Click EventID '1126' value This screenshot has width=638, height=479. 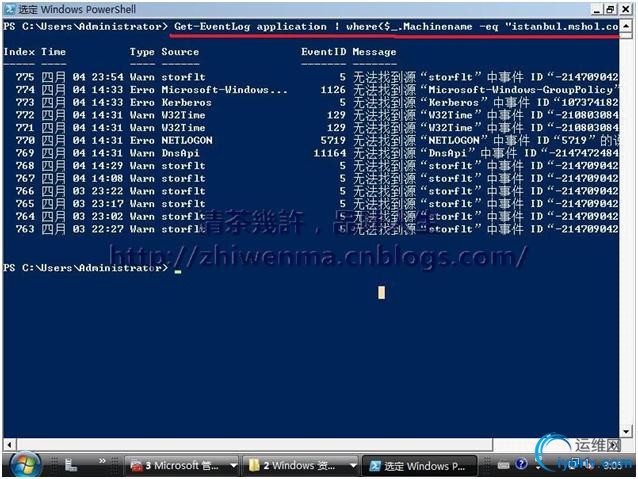(333, 90)
